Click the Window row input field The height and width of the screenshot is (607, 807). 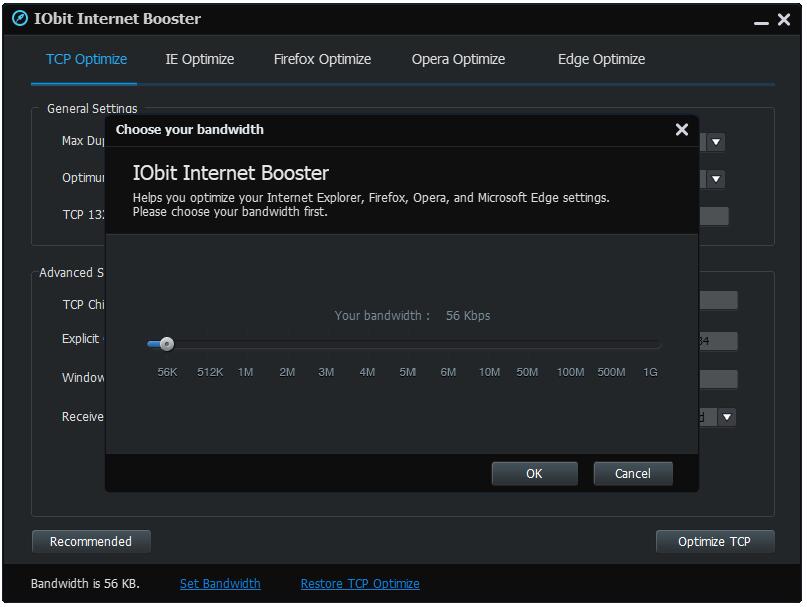(718, 379)
